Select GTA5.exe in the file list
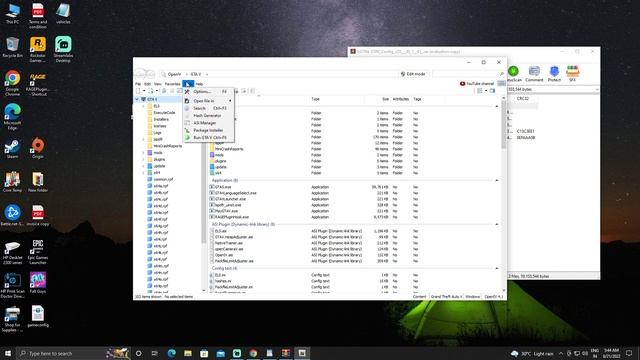 click(x=220, y=187)
